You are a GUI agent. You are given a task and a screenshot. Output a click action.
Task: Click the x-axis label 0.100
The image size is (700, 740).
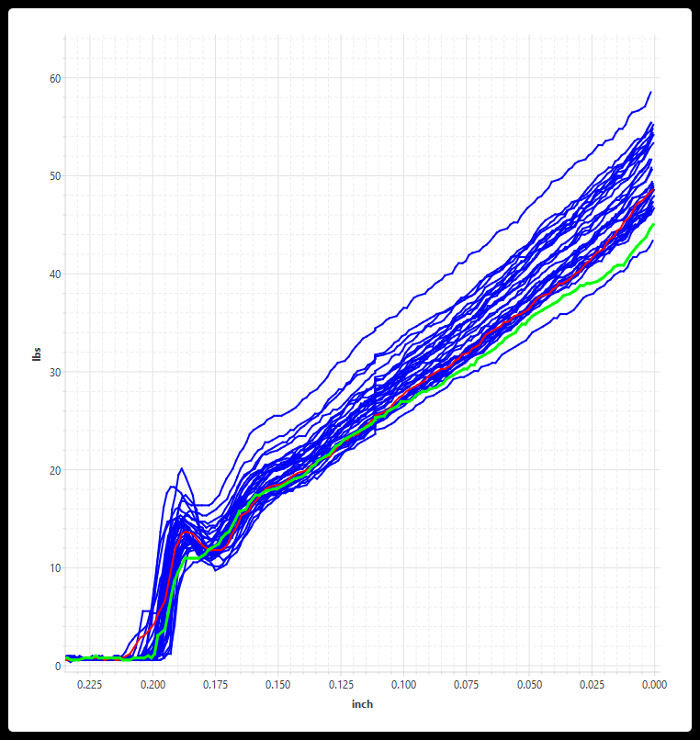[404, 685]
